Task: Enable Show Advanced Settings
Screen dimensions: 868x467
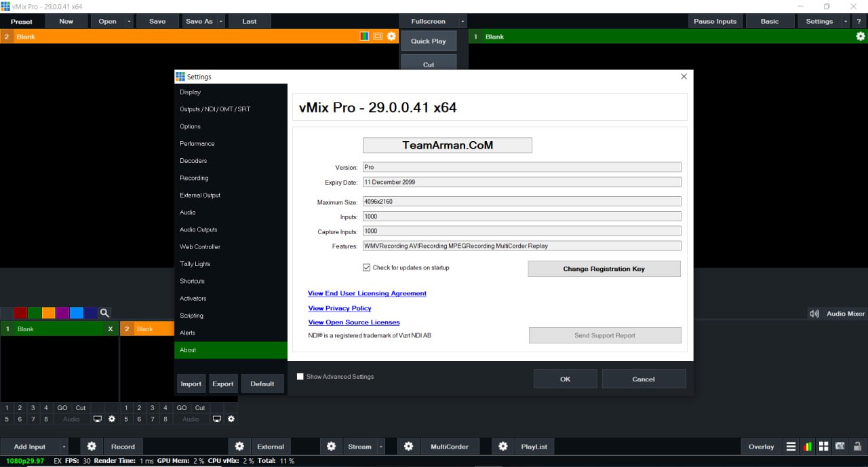Action: coord(300,376)
